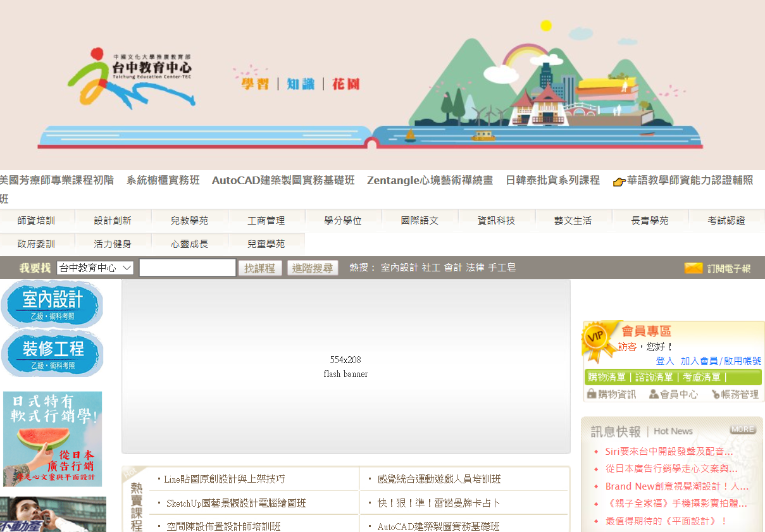Open hot course AutoCAD建築製圖實務基礎班
The image size is (765, 532).
(x=438, y=526)
